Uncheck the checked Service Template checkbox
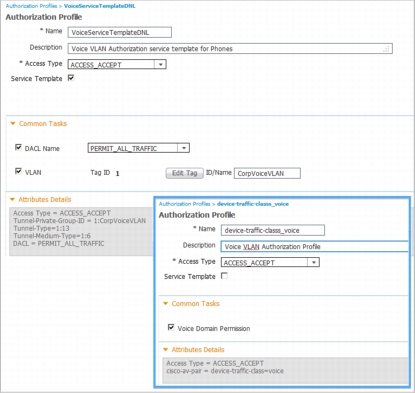This screenshot has width=415, height=393. point(71,78)
